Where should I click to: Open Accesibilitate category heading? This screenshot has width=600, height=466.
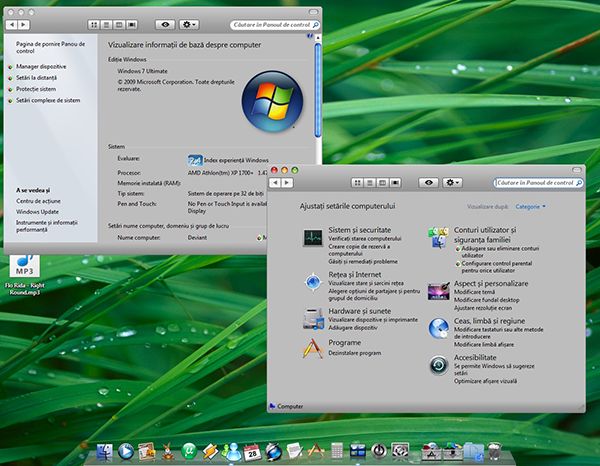click(x=475, y=357)
